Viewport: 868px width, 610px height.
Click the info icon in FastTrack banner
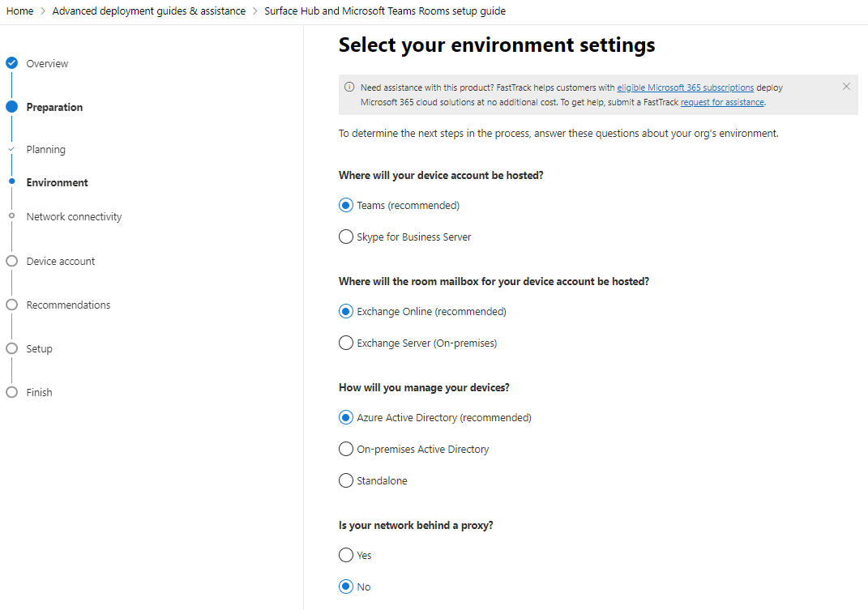[349, 87]
